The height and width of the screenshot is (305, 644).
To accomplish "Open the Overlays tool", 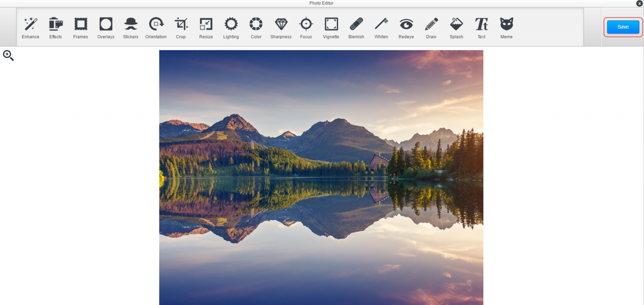I will (106, 27).
